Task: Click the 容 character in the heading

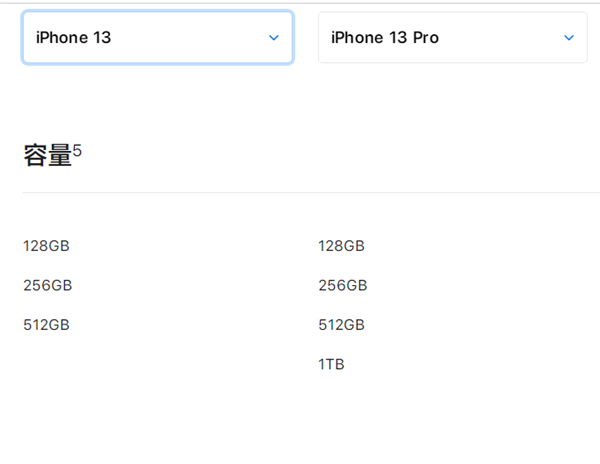Action: coord(35,155)
